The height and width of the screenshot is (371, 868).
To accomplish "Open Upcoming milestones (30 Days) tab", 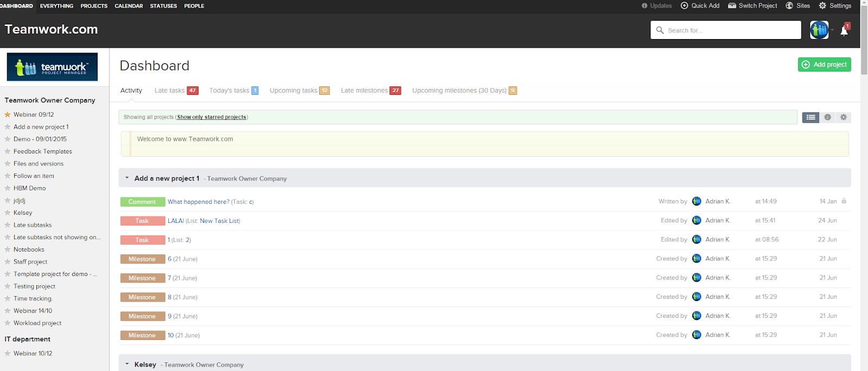I will pyautogui.click(x=464, y=91).
